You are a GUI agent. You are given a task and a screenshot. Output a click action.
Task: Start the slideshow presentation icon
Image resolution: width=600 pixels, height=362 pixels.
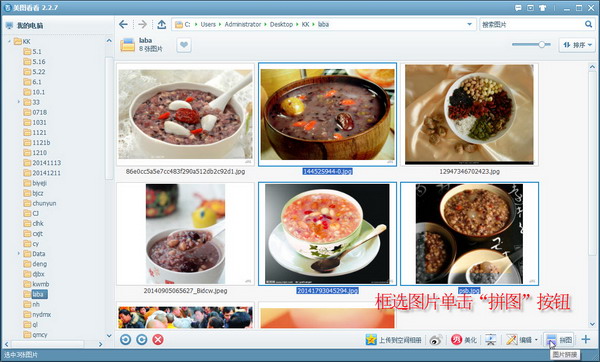pyautogui.click(x=491, y=339)
